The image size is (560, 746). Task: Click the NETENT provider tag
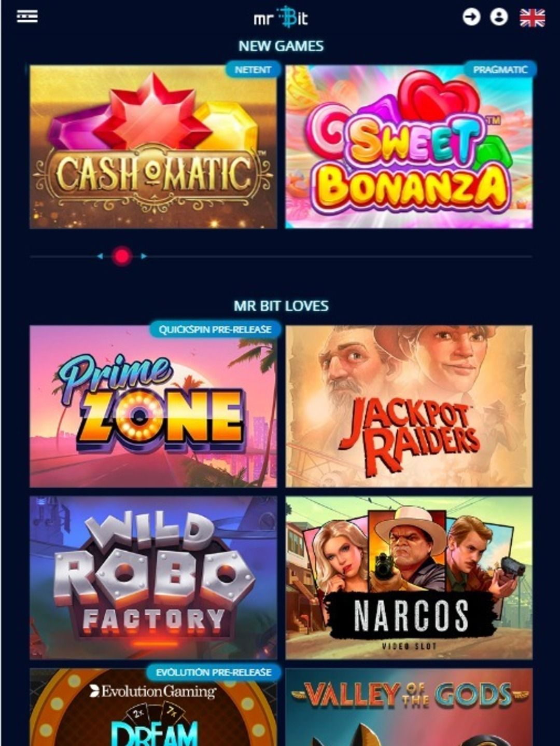coord(253,70)
